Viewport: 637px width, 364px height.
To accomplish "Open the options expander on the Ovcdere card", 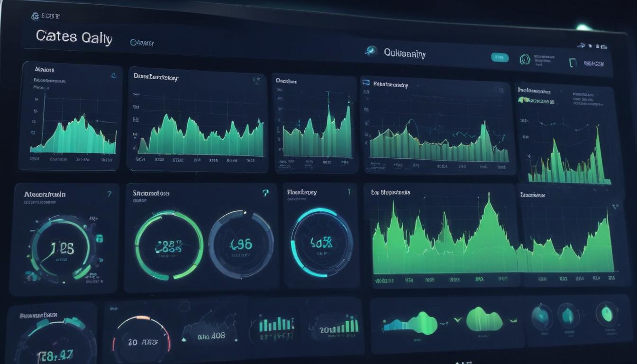I will tap(349, 82).
